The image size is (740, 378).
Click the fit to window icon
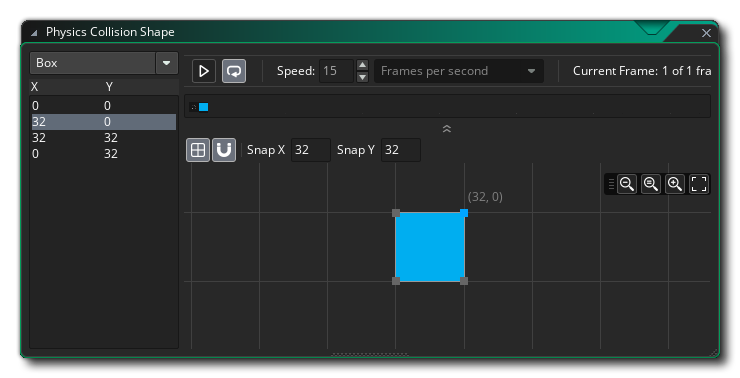click(699, 184)
